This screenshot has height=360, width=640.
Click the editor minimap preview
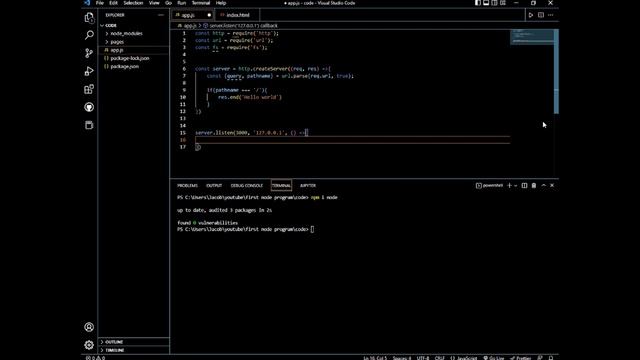pos(531,37)
